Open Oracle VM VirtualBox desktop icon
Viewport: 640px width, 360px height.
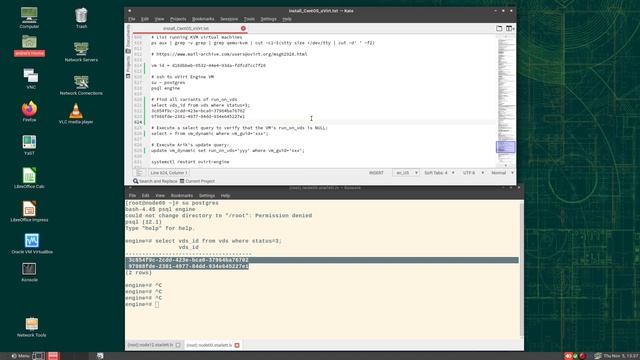pos(32,244)
